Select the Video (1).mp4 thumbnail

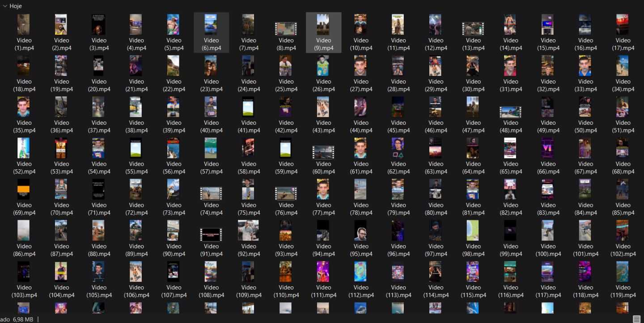(24, 24)
